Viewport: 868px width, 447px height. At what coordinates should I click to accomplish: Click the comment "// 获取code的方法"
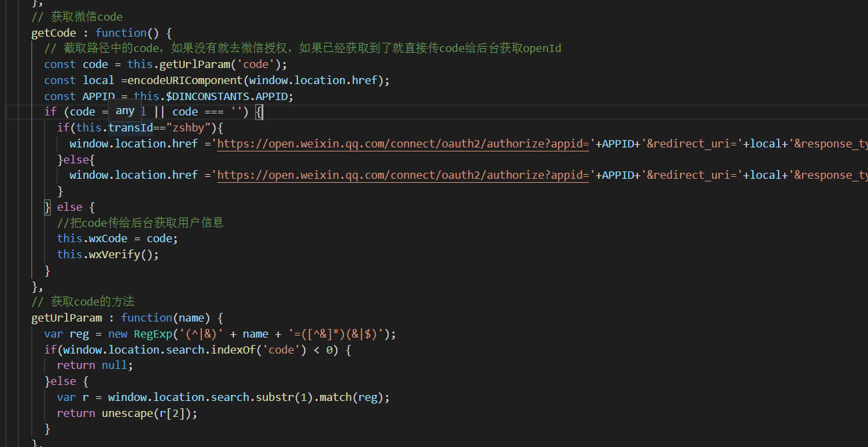click(x=83, y=302)
